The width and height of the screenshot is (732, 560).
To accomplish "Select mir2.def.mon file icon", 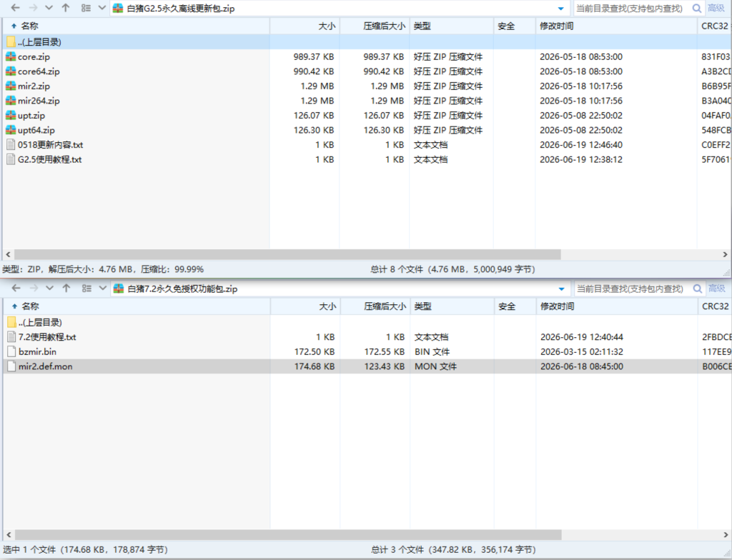I will point(11,366).
